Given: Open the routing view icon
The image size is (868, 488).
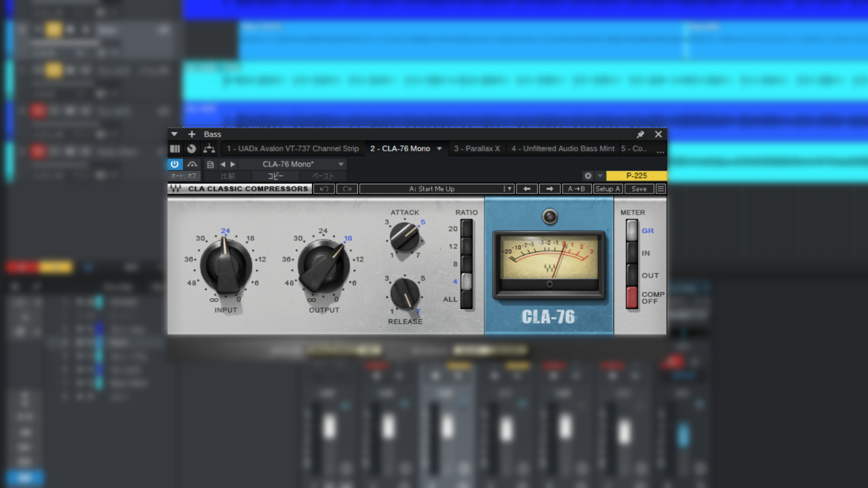Looking at the screenshot, I should [x=209, y=148].
